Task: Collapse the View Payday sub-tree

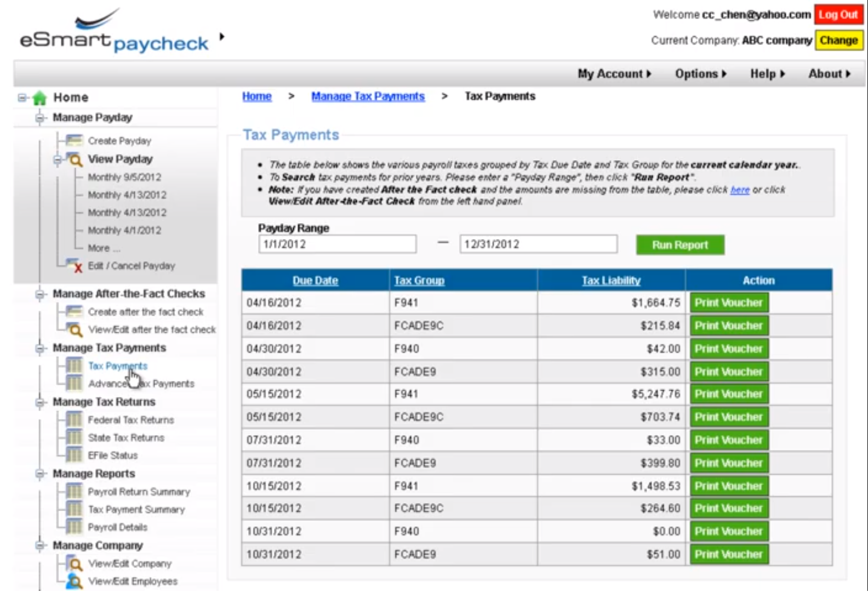Action: [57, 160]
